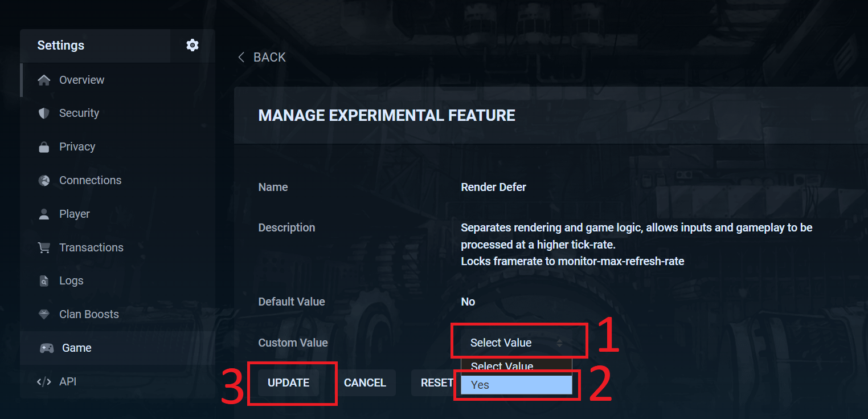Click the Privacy padlock icon
This screenshot has width=868, height=419.
(x=44, y=147)
